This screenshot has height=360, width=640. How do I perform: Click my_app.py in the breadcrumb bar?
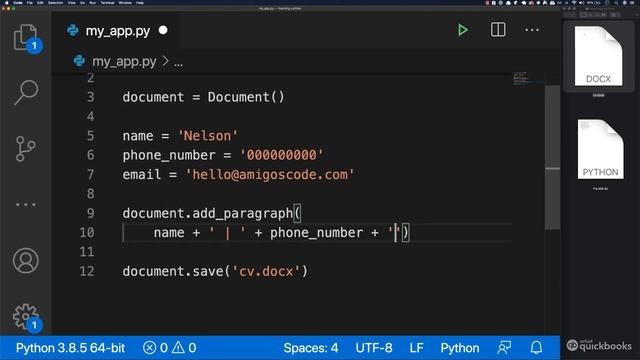[x=124, y=62]
